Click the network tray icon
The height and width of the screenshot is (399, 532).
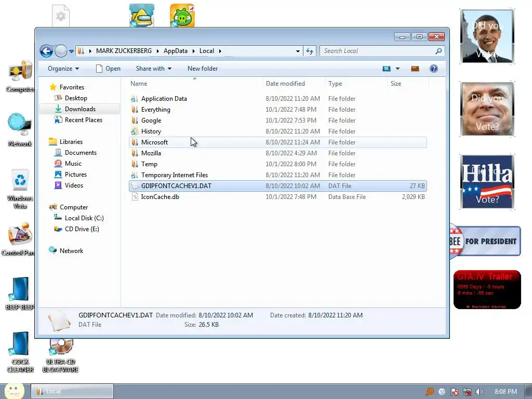(467, 392)
